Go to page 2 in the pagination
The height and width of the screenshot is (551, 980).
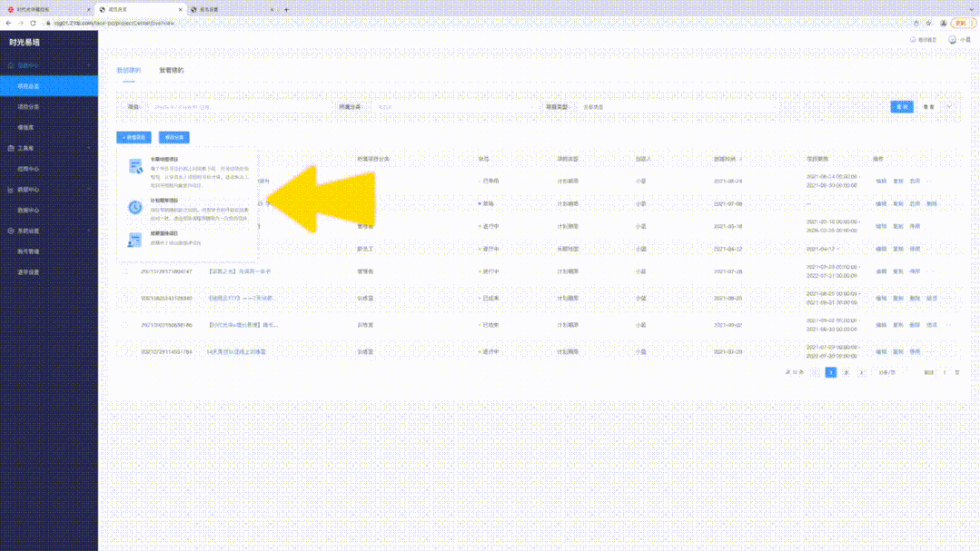coord(846,372)
